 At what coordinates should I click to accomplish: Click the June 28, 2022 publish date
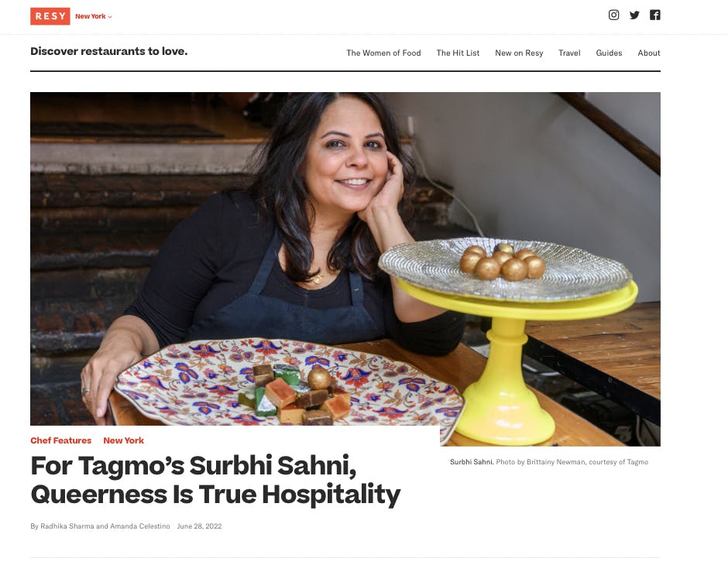point(199,526)
